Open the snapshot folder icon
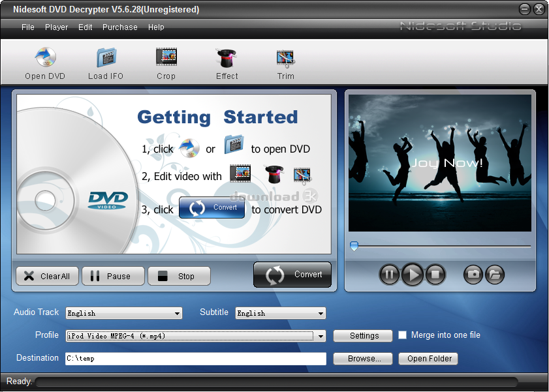 pos(494,275)
